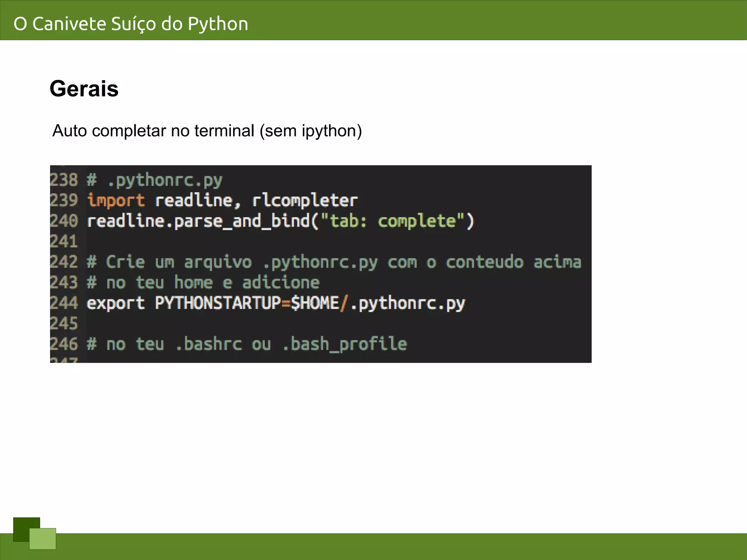Click the subtitle 'Auto completar no terminal (sem ipython)'
747x560 pixels.
[207, 131]
